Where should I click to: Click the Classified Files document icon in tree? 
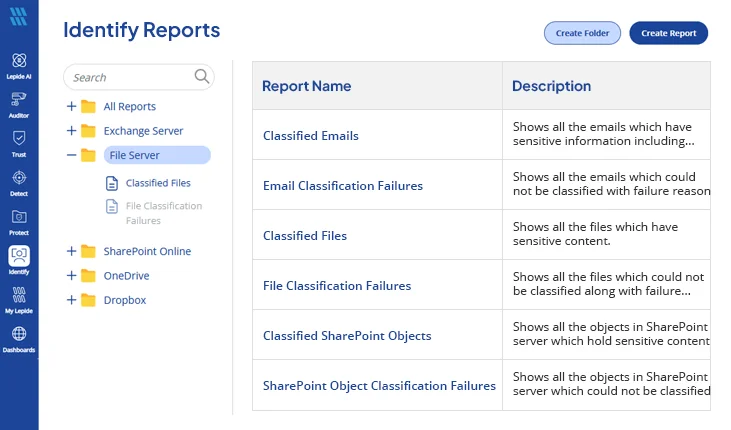coord(112,183)
